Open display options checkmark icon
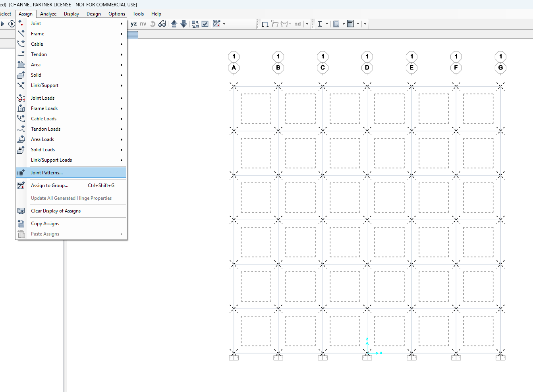Image resolution: width=533 pixels, height=392 pixels. (205, 24)
